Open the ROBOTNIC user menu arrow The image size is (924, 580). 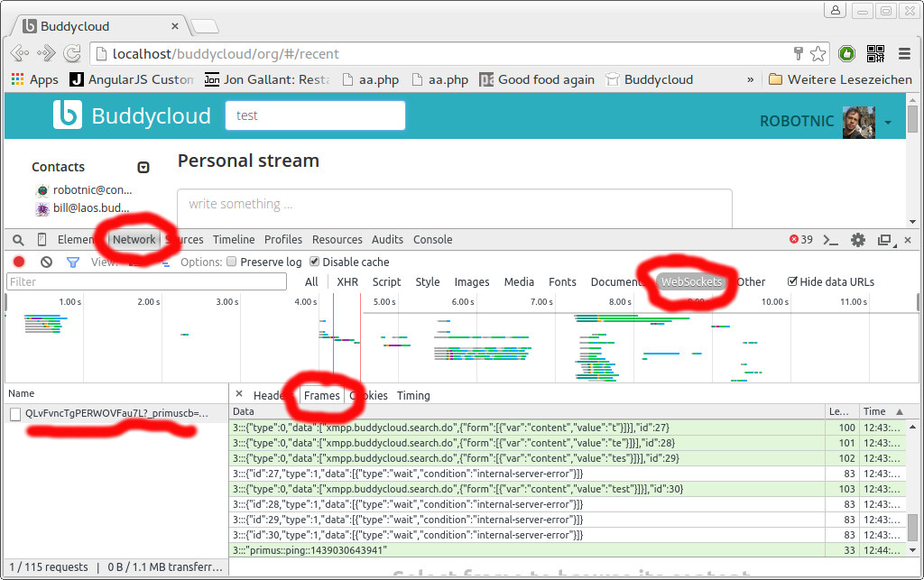888,123
